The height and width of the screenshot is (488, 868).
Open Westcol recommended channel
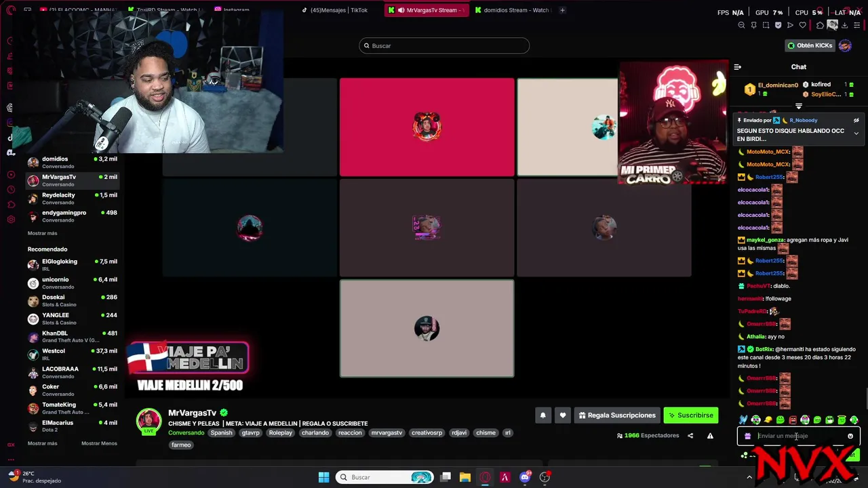click(x=72, y=354)
